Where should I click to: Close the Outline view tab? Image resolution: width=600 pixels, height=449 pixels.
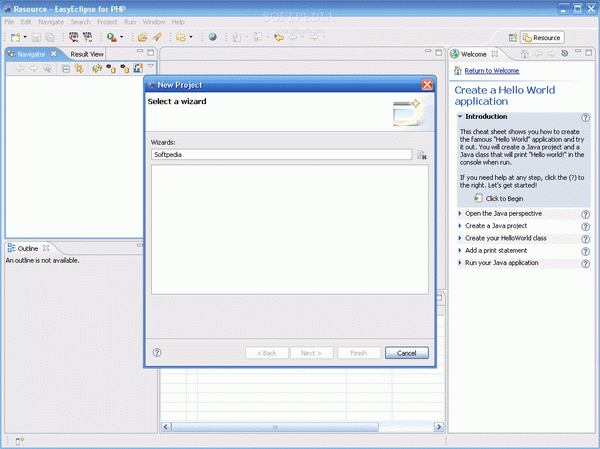point(46,248)
